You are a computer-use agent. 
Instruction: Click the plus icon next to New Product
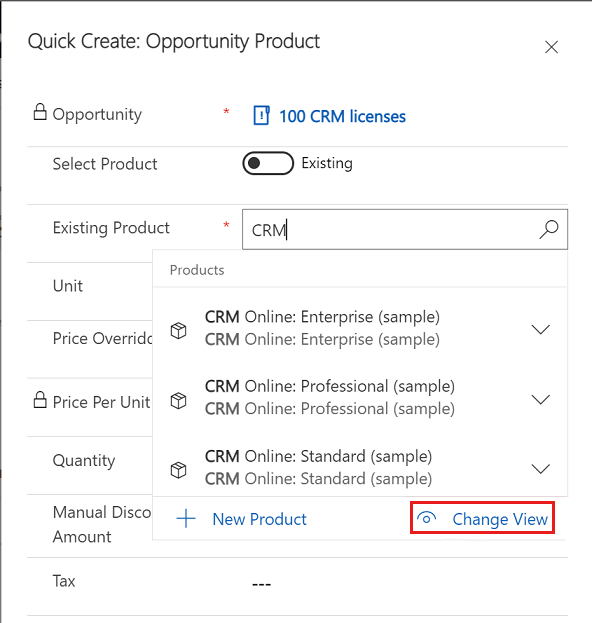pos(186,519)
